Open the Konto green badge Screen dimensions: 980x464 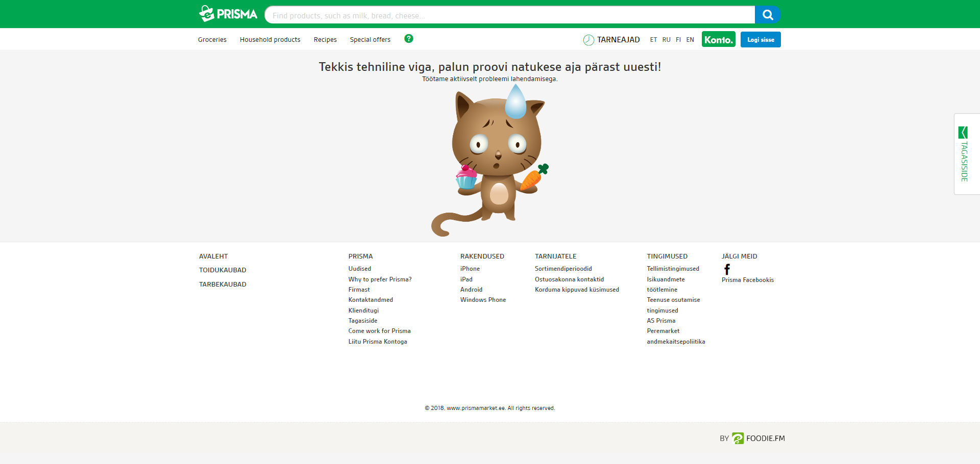click(718, 39)
